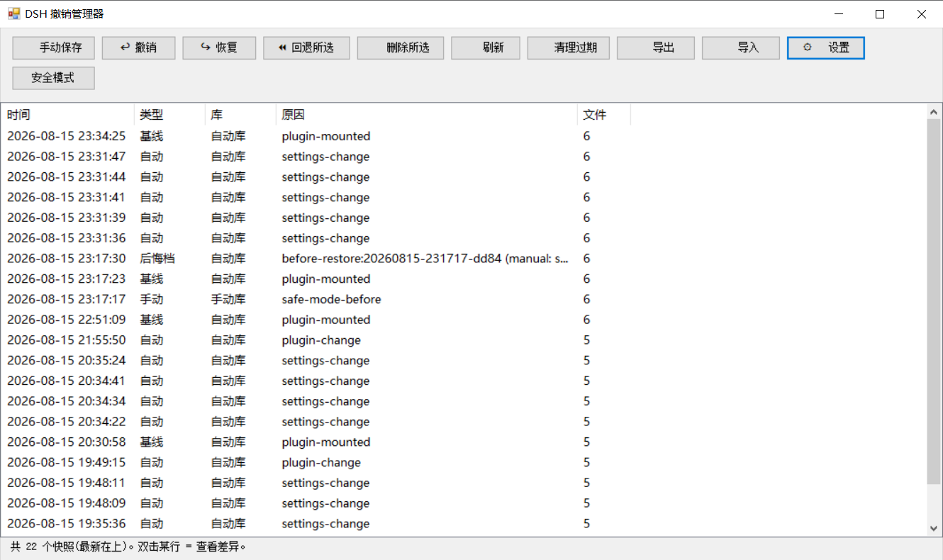Click file count 5 in 21:55:50 row
This screenshot has width=943, height=560.
pos(586,340)
